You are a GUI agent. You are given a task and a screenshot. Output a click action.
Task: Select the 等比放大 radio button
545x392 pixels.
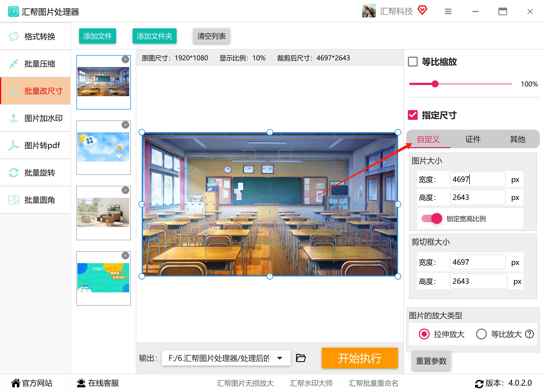point(481,334)
